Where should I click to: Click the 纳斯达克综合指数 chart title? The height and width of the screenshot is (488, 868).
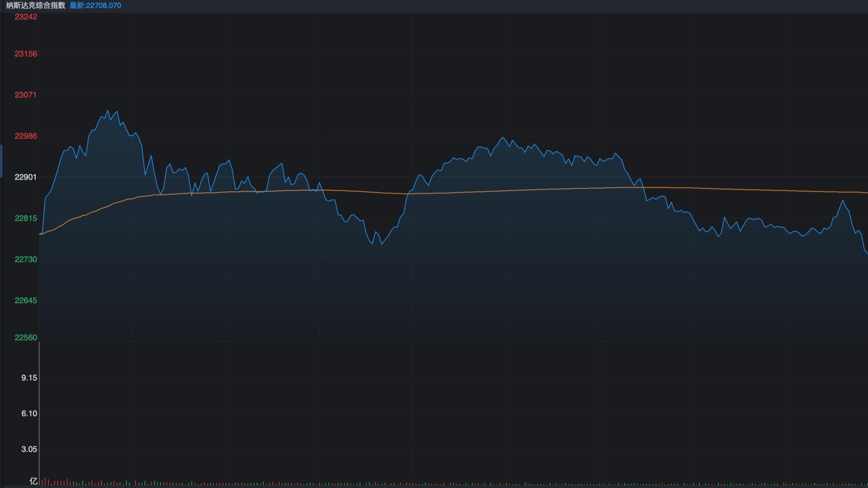[36, 5]
